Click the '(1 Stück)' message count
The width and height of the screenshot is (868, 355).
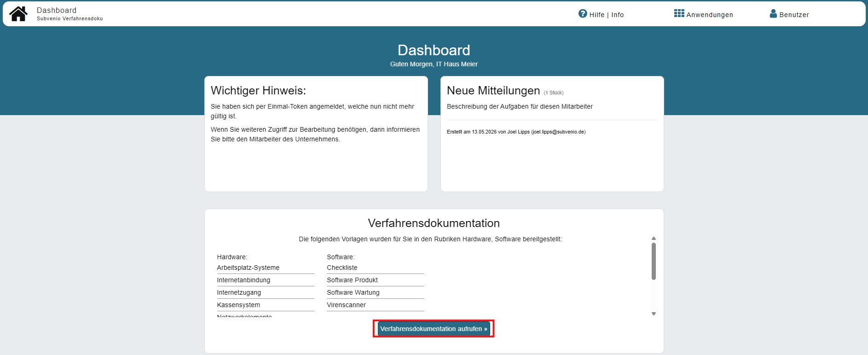point(554,93)
